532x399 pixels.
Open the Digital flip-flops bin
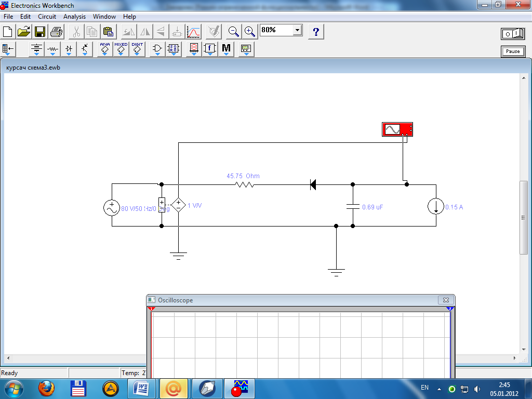coord(174,49)
